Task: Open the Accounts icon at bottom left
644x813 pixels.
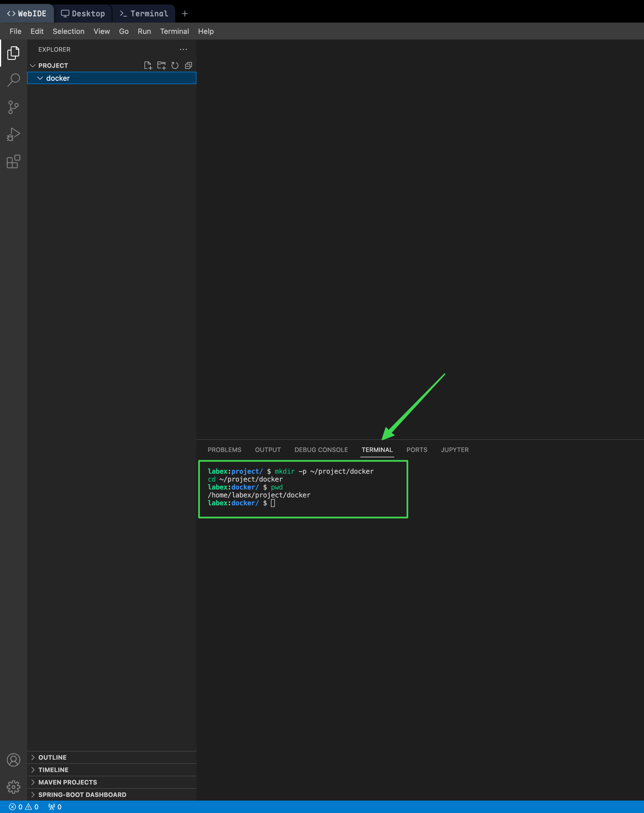Action: click(x=14, y=760)
